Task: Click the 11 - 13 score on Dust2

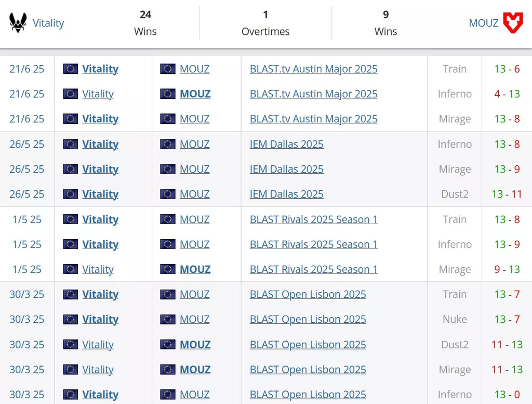Action: pyautogui.click(x=507, y=344)
